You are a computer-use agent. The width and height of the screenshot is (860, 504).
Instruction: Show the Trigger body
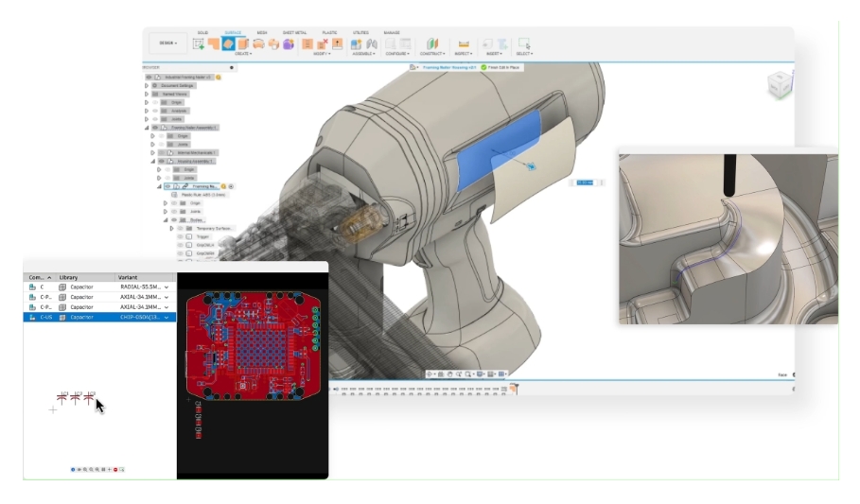[181, 236]
